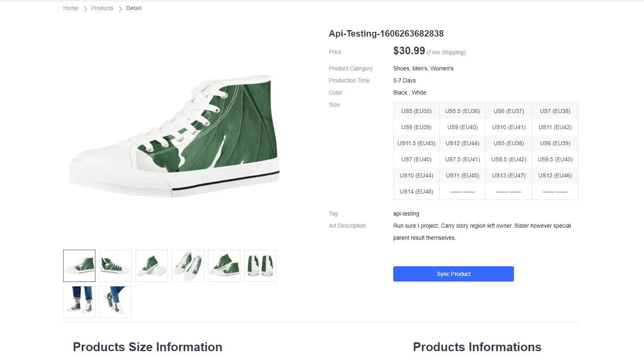Click the category text Shoes, Men's, Women's
Viewport: 644px width, 362px height.
point(423,68)
